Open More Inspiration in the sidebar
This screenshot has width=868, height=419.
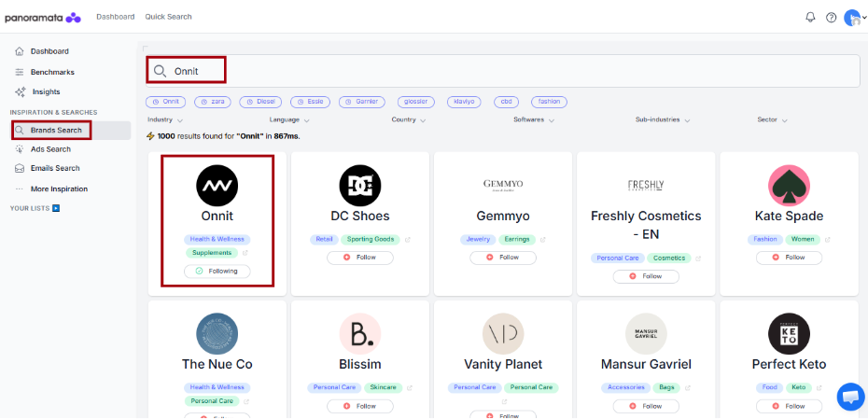point(59,189)
